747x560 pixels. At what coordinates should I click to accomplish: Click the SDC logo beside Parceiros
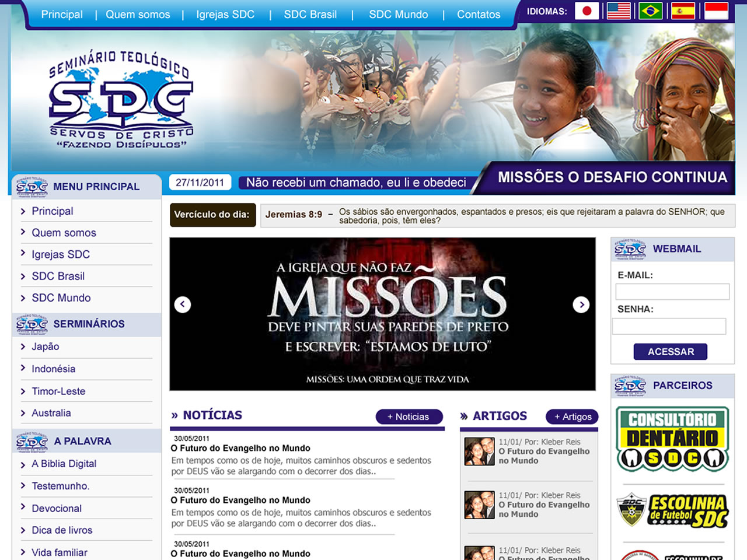(x=630, y=386)
